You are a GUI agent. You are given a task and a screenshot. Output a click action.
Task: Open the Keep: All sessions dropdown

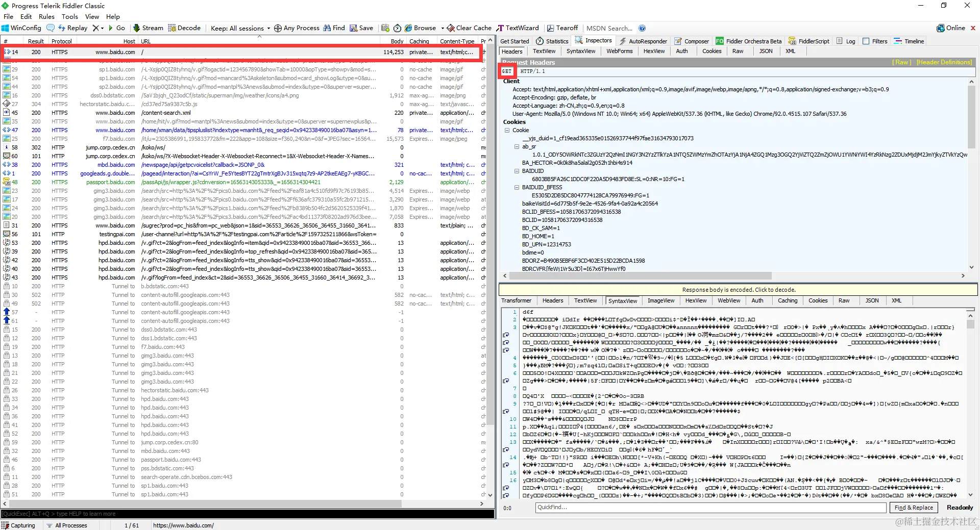click(240, 29)
